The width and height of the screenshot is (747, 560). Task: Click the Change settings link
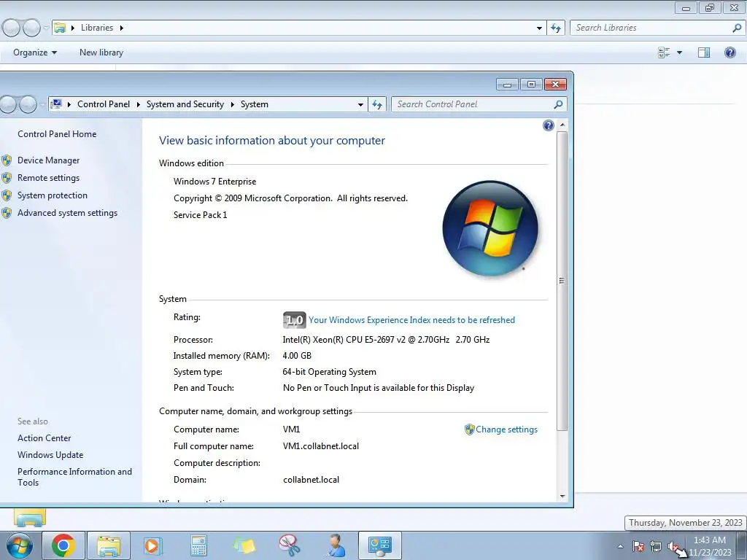[x=506, y=429]
